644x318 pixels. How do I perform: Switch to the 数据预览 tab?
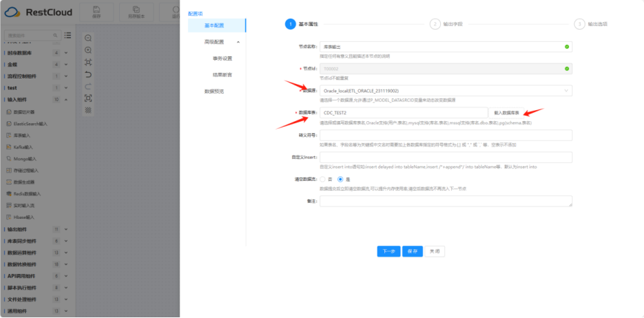(x=214, y=91)
